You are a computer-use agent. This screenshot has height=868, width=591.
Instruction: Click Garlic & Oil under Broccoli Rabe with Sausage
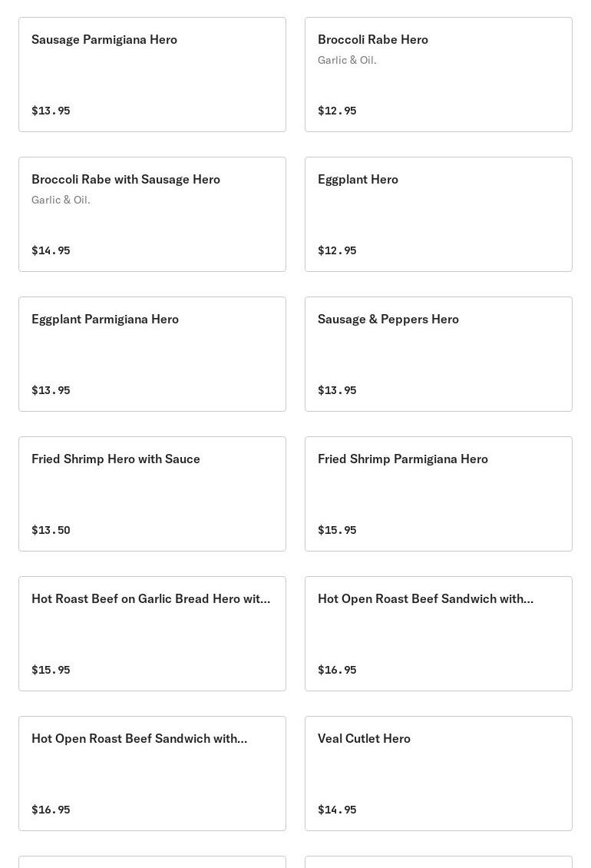[x=61, y=200]
